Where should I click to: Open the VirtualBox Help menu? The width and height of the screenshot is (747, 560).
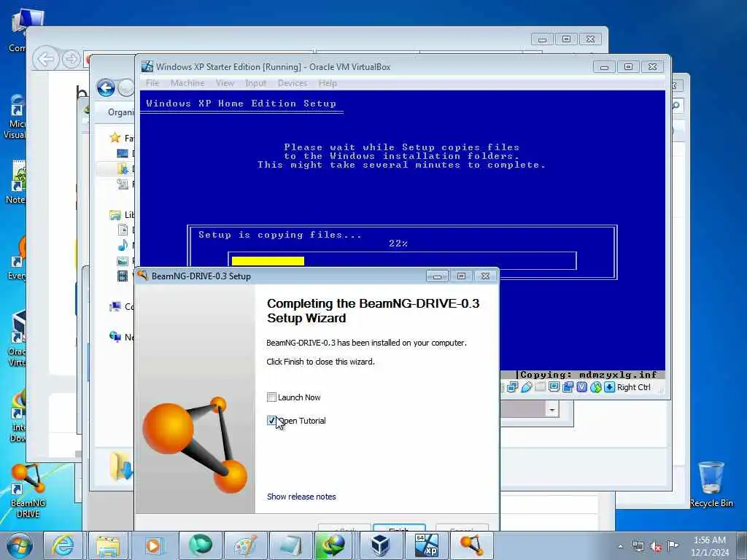[328, 83]
